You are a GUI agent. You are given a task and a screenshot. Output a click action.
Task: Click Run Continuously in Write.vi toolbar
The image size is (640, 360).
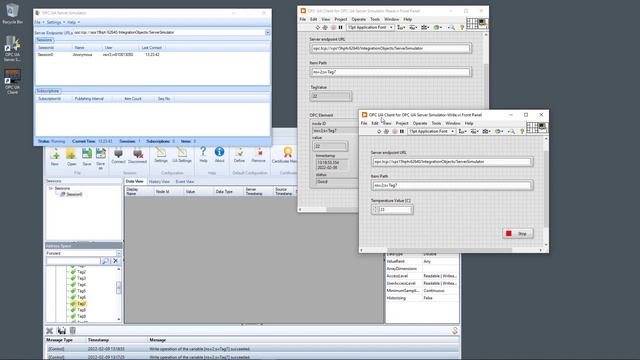pyautogui.click(x=387, y=131)
